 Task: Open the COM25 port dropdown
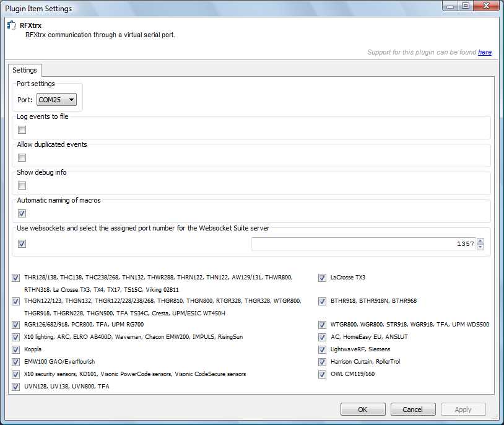click(x=56, y=100)
